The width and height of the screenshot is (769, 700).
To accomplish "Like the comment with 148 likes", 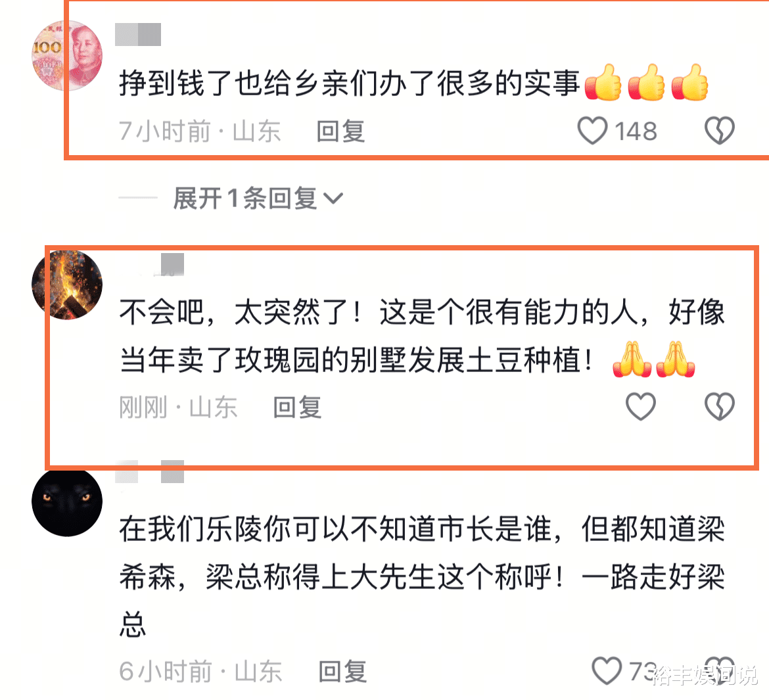I will click(x=592, y=131).
